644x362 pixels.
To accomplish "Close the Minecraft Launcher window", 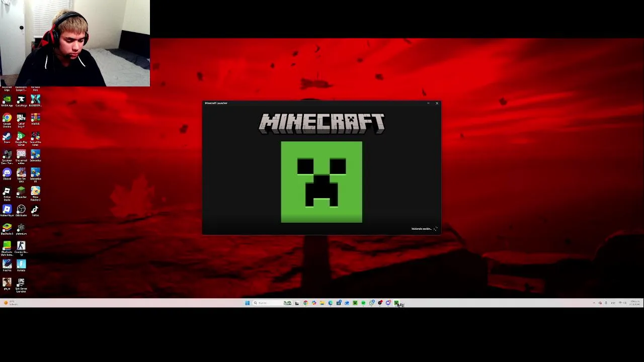I will coord(437,103).
